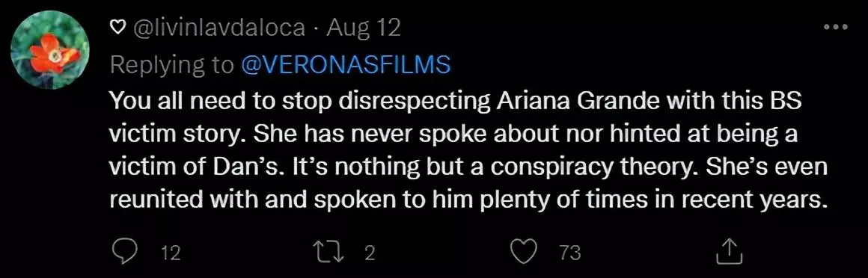The image size is (868, 278).
Task: Open the three-dot more options menu
Action: point(836,26)
